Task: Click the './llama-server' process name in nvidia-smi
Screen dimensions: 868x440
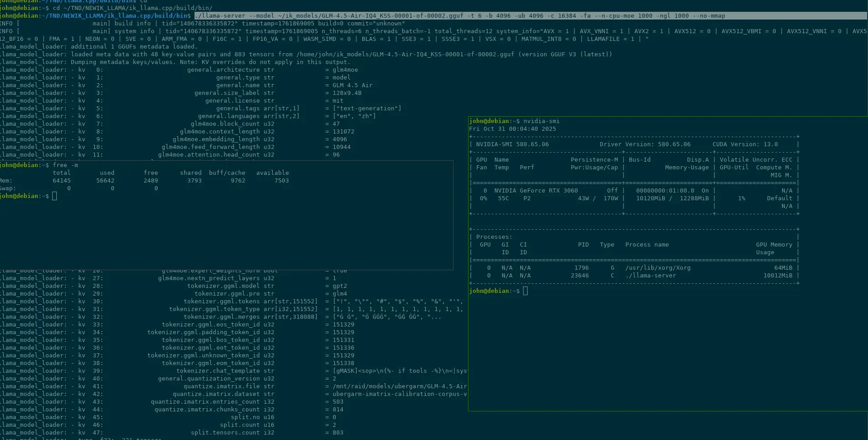Action: tap(651, 276)
